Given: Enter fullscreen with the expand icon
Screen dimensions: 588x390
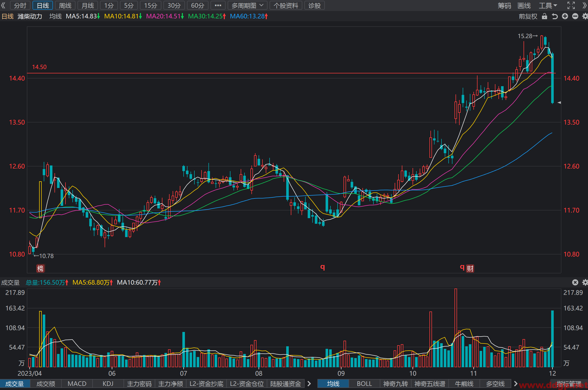Looking at the screenshot, I should point(571,5).
